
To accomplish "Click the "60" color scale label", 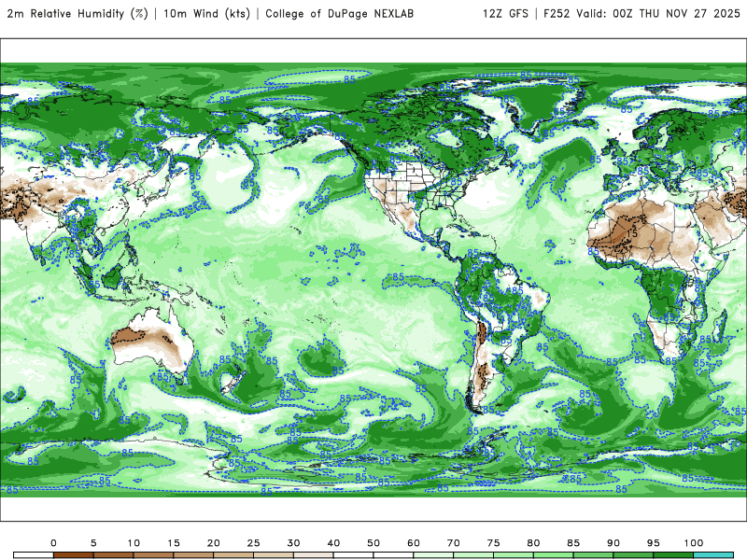I will point(414,543).
